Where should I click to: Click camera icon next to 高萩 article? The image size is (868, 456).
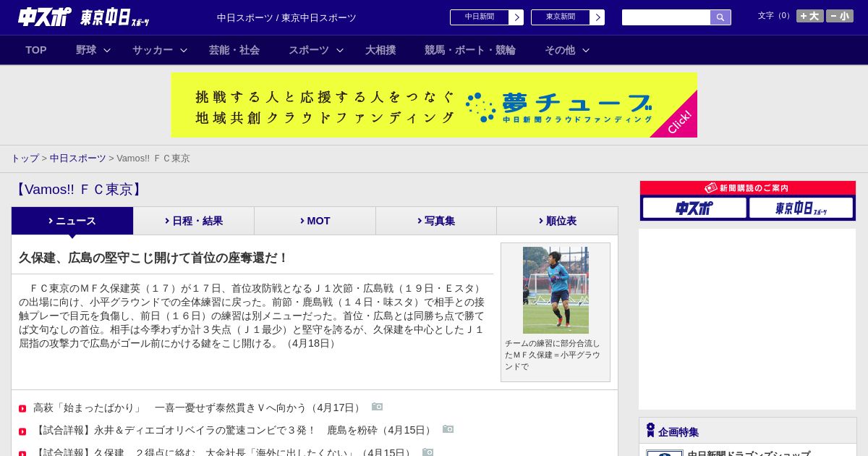click(377, 407)
